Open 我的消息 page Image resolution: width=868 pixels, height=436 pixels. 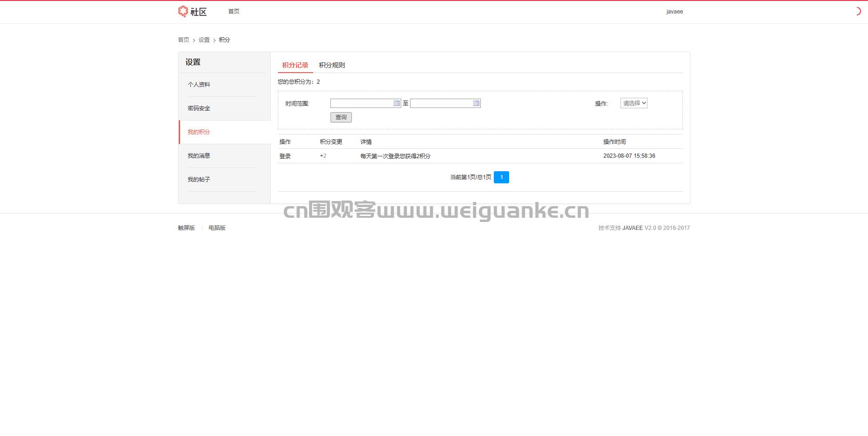[199, 155]
